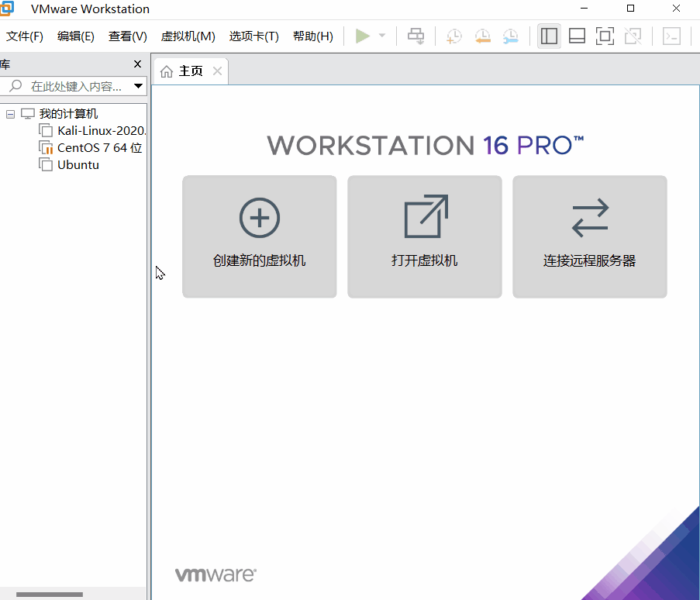Image resolution: width=700 pixels, height=600 pixels.
Task: Click 连接远程服务器 button
Action: [590, 236]
